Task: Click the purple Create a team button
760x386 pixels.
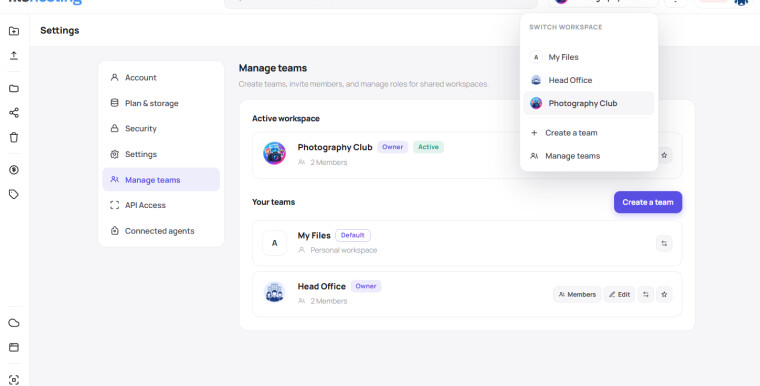Action: click(x=648, y=202)
